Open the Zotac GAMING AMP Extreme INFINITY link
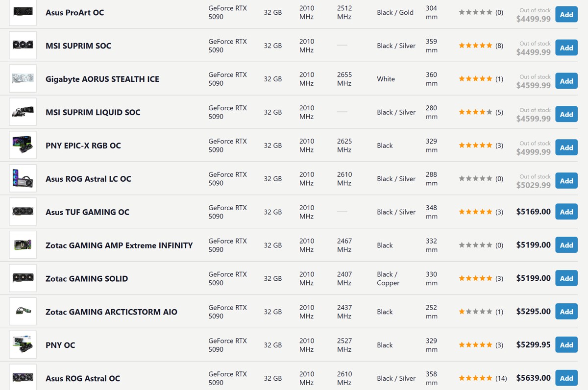588x390 pixels. (x=119, y=245)
